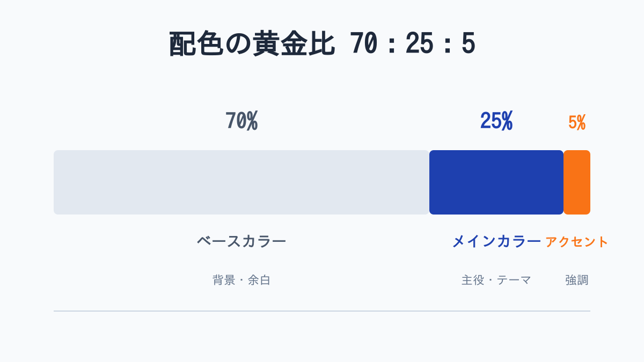Image resolution: width=644 pixels, height=362 pixels.
Task: Click the title 配色の黄金比 70:25:5
Action: (x=322, y=44)
